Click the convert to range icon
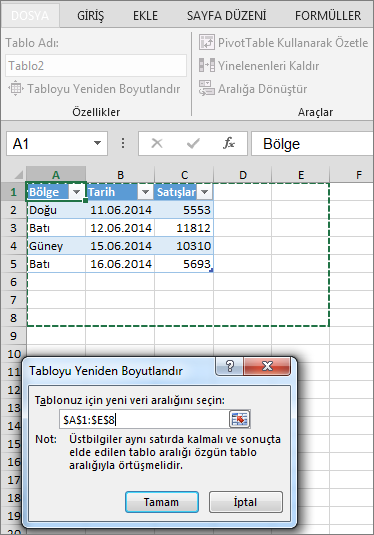 (x=207, y=88)
